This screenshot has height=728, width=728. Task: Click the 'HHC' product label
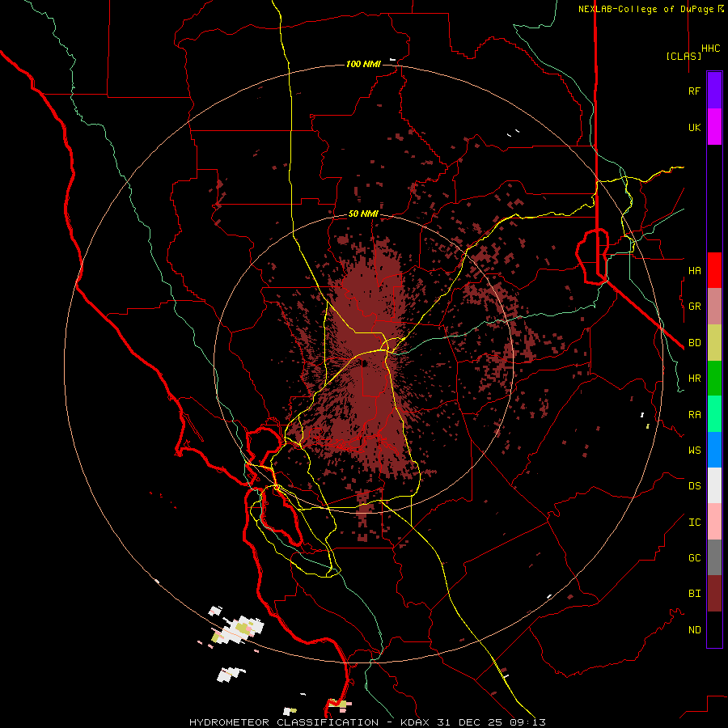coord(710,49)
